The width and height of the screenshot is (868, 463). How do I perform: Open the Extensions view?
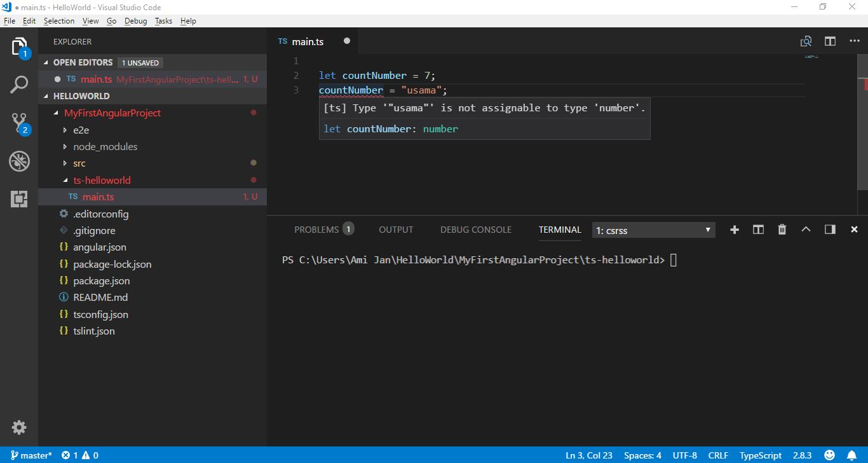pos(19,199)
